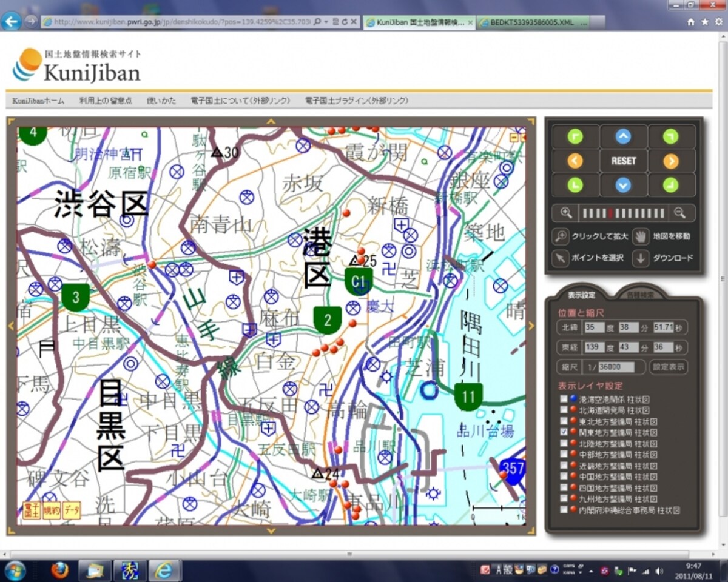Image resolution: width=728 pixels, height=582 pixels.
Task: Click the Windows Start button
Action: pos(16,570)
